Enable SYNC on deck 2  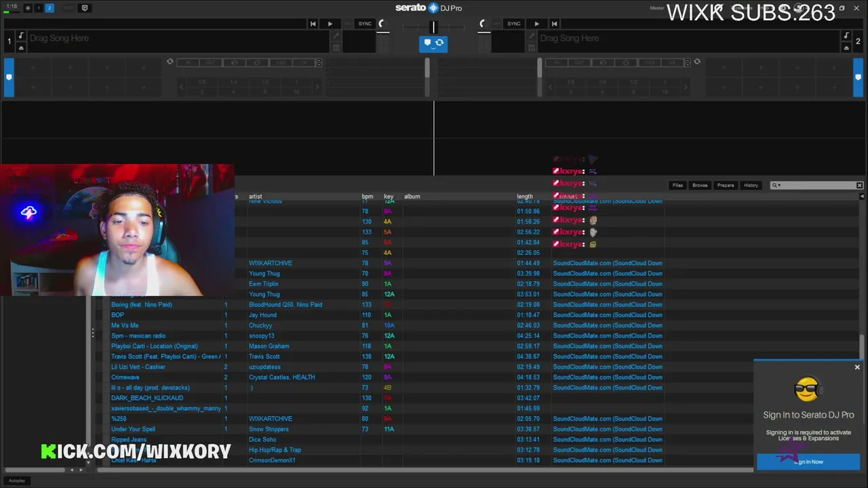click(513, 24)
